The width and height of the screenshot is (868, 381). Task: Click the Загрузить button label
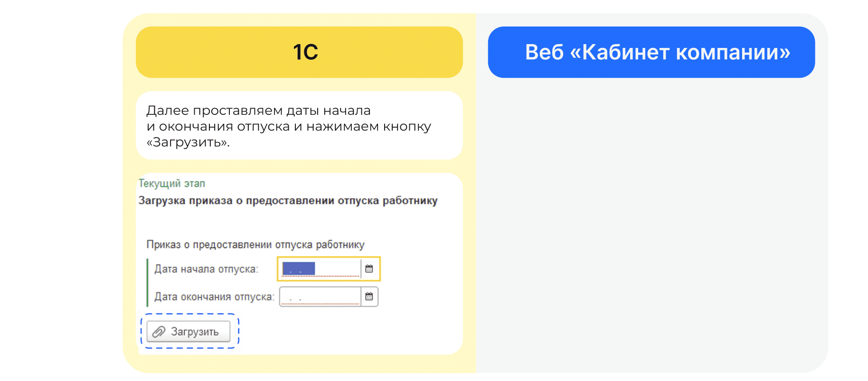195,332
